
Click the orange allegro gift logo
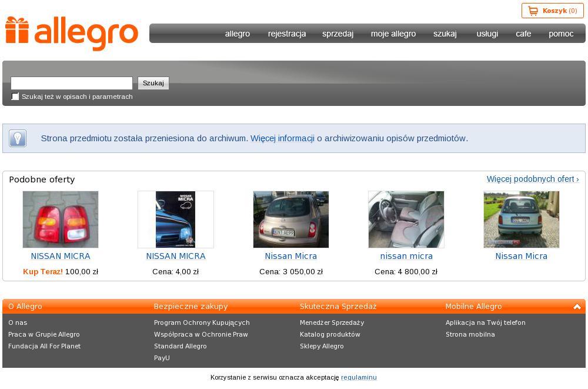coord(72,34)
